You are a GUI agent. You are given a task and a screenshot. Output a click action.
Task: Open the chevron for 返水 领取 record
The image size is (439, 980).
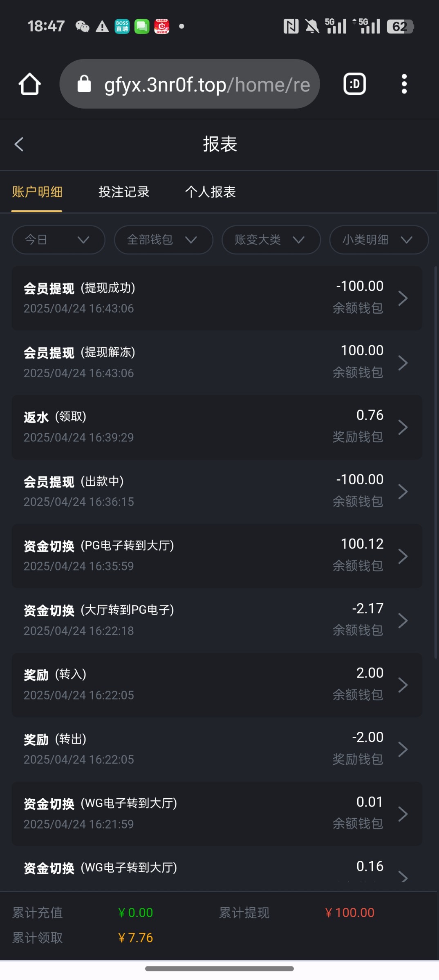tap(403, 427)
